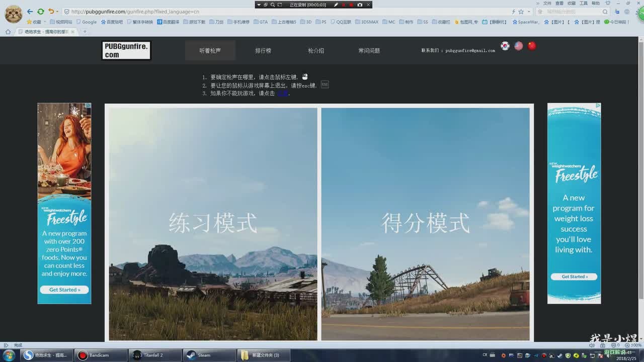
Task: Close the Bandicam recording bar
Action: [x=368, y=5]
